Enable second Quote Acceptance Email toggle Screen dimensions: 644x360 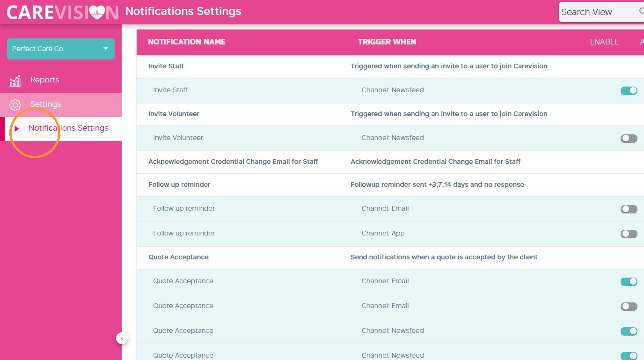[629, 306]
